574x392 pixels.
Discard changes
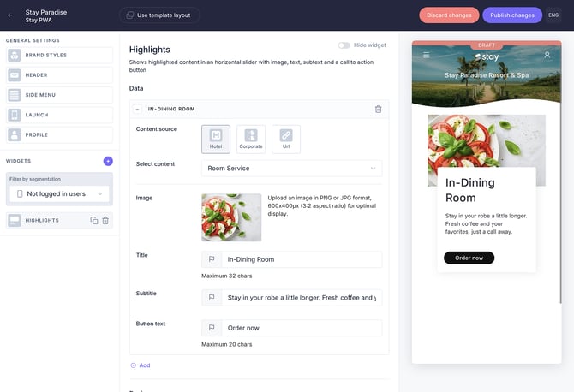449,15
